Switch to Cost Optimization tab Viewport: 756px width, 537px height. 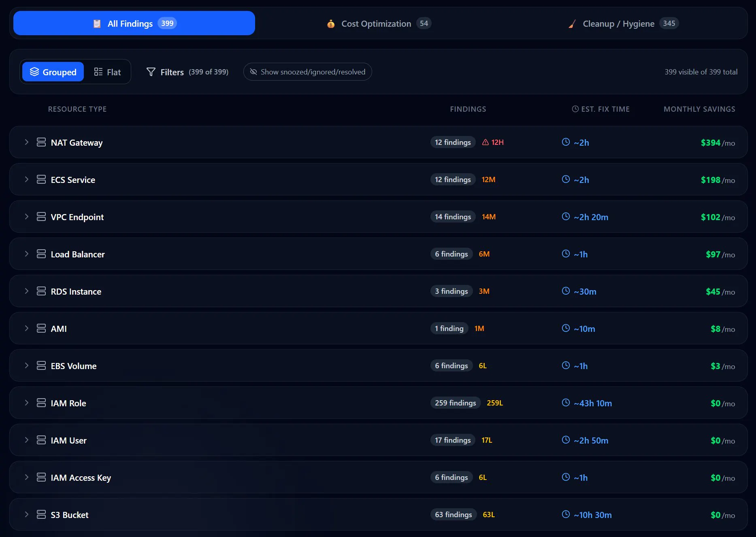click(379, 23)
